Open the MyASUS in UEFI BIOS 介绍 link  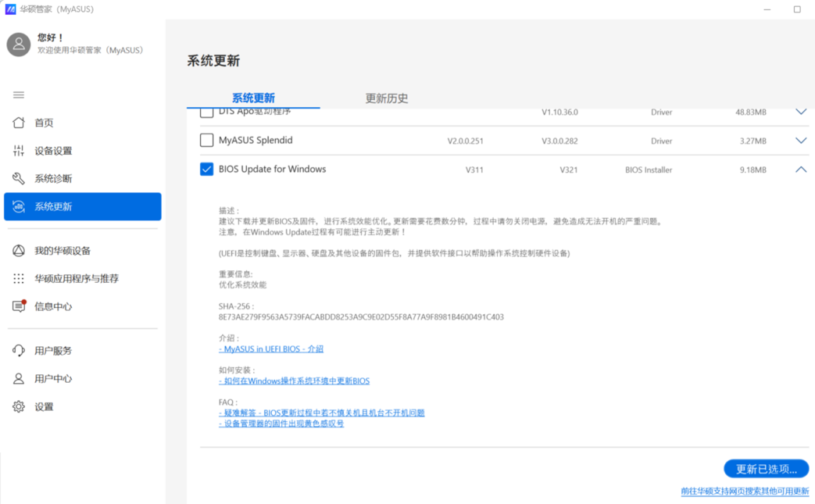tap(271, 349)
